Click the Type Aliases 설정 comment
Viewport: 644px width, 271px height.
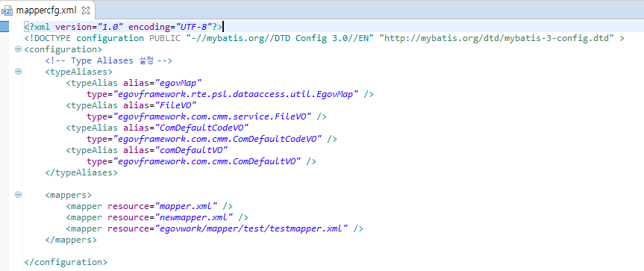tap(108, 60)
